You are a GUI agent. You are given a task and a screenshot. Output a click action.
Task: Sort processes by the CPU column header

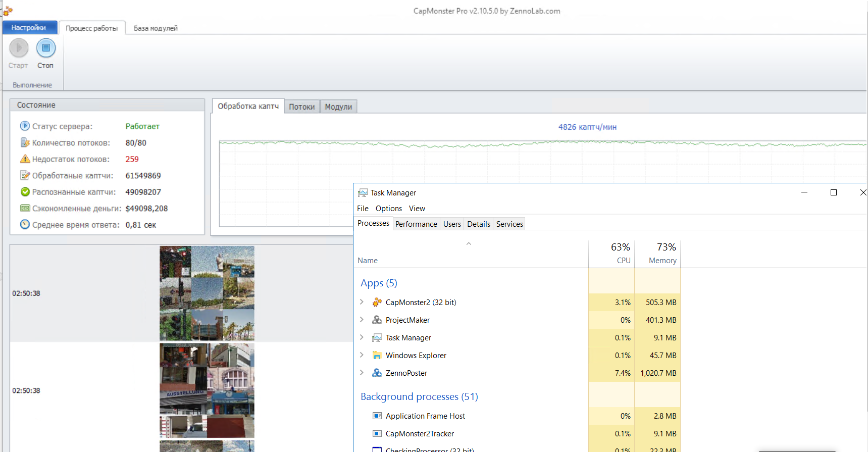(x=623, y=261)
